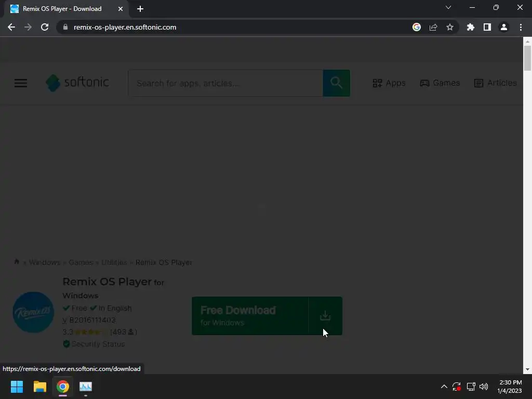Open the monitor app in taskbar
Screen dimensions: 532x399
pos(86,387)
